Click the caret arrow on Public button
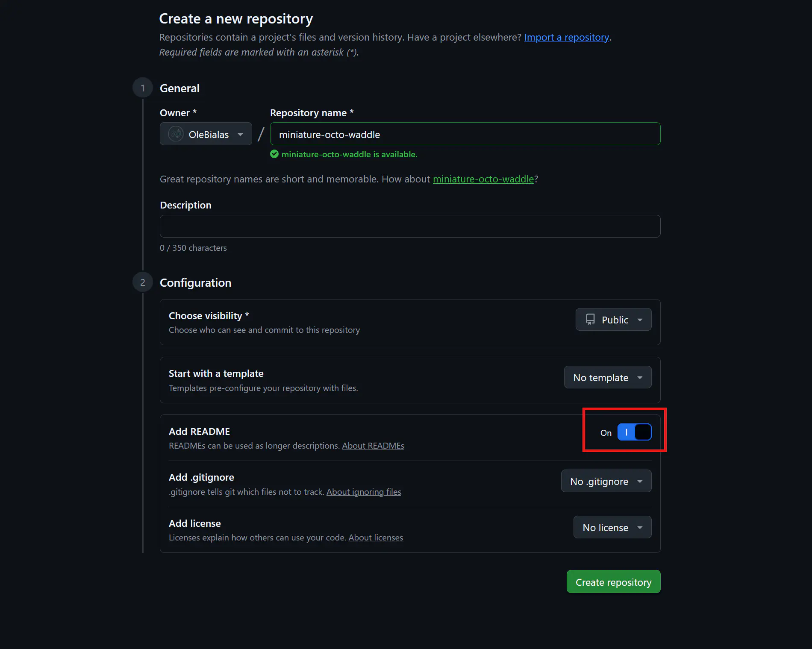Screen dimensions: 812x649 coord(640,320)
